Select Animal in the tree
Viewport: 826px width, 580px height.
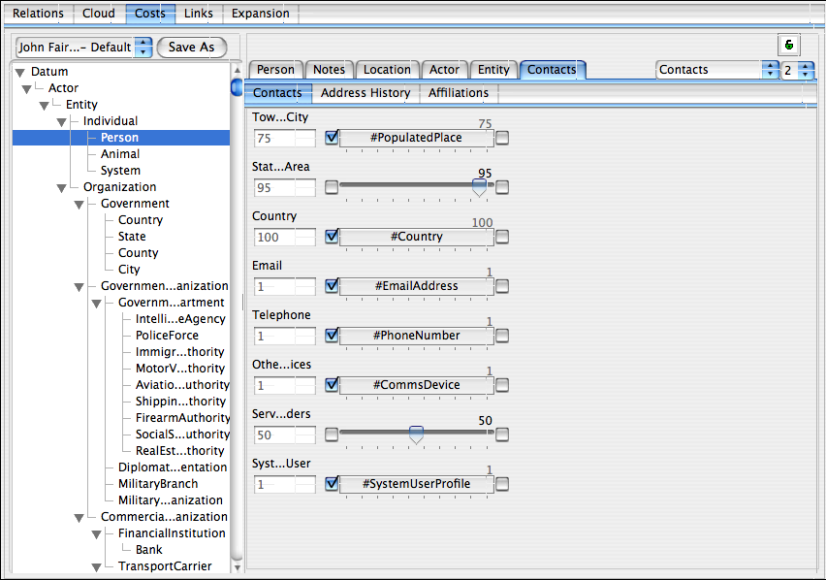[120, 154]
